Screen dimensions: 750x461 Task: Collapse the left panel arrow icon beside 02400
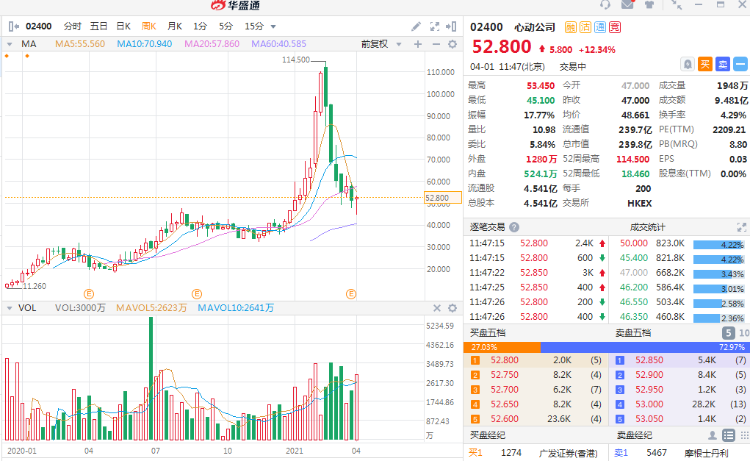(x=13, y=26)
